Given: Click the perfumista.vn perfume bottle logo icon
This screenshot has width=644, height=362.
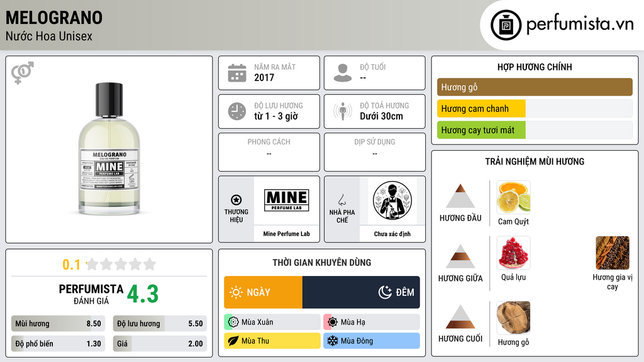Looking at the screenshot, I should 506,25.
